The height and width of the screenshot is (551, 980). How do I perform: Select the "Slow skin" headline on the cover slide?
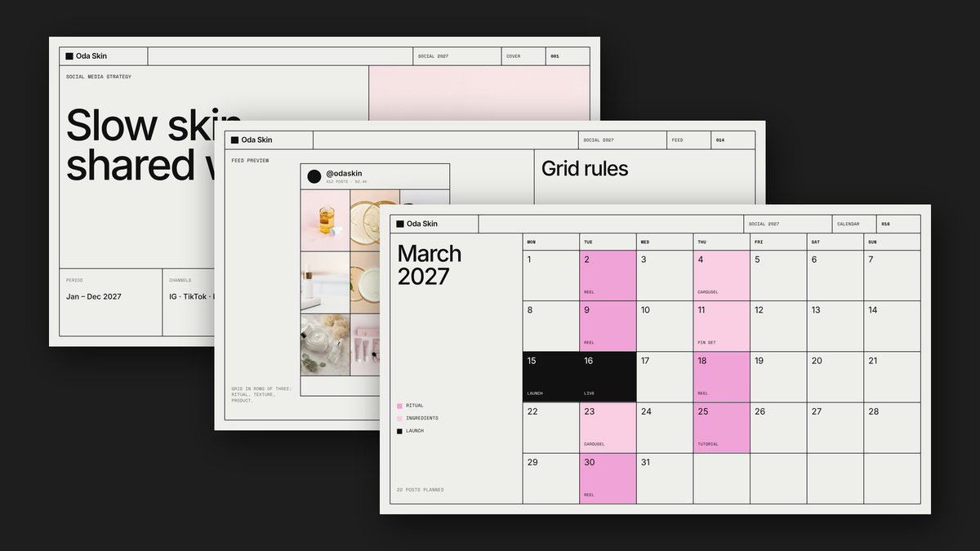point(154,126)
